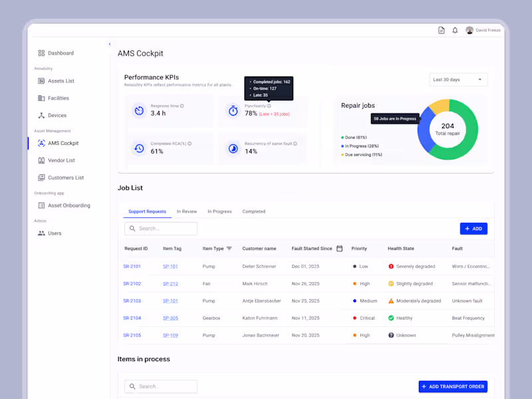Switch to the In Review tab
The height and width of the screenshot is (399, 532).
pyautogui.click(x=187, y=211)
